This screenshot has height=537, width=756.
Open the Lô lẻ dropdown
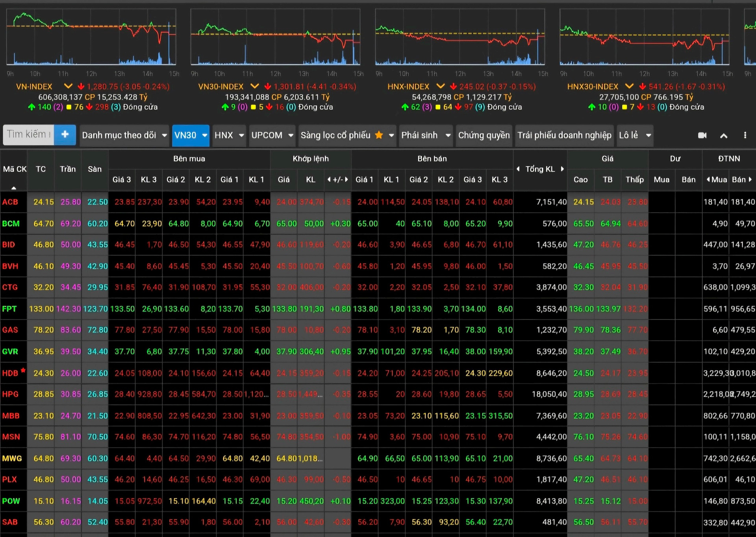click(x=635, y=135)
